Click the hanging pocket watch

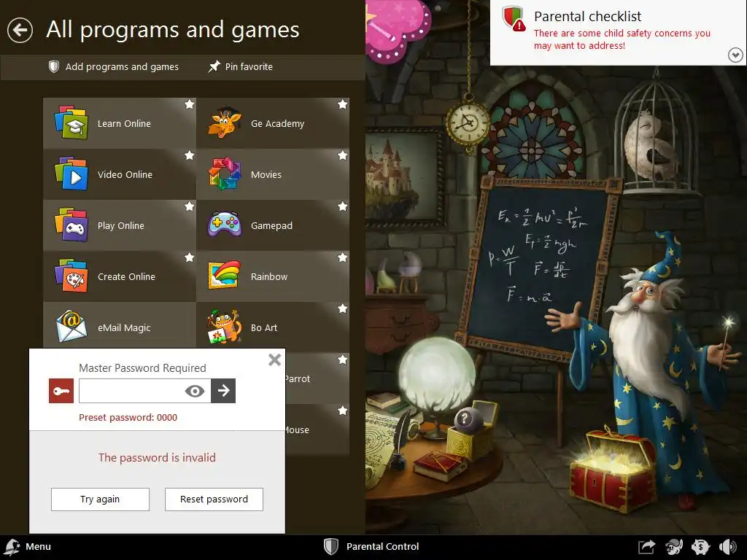click(x=468, y=123)
